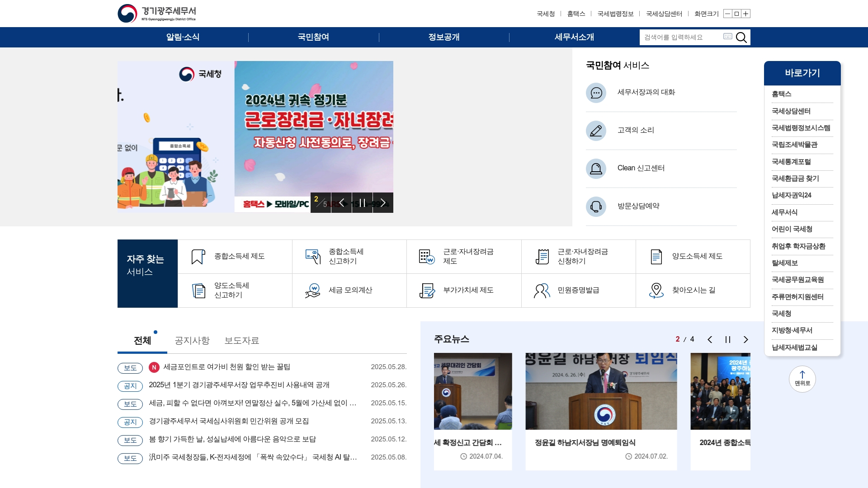
Task: Open 어린이 국세청 in 바로가기
Action: point(792,230)
